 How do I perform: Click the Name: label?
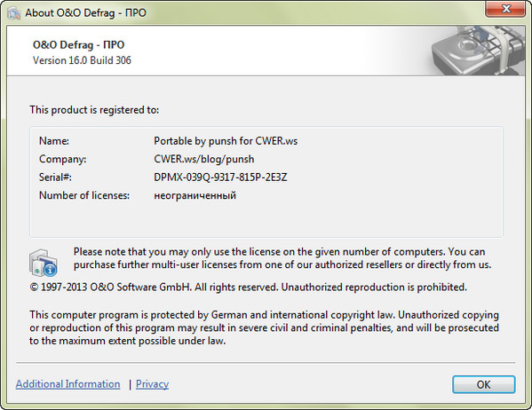coord(54,141)
